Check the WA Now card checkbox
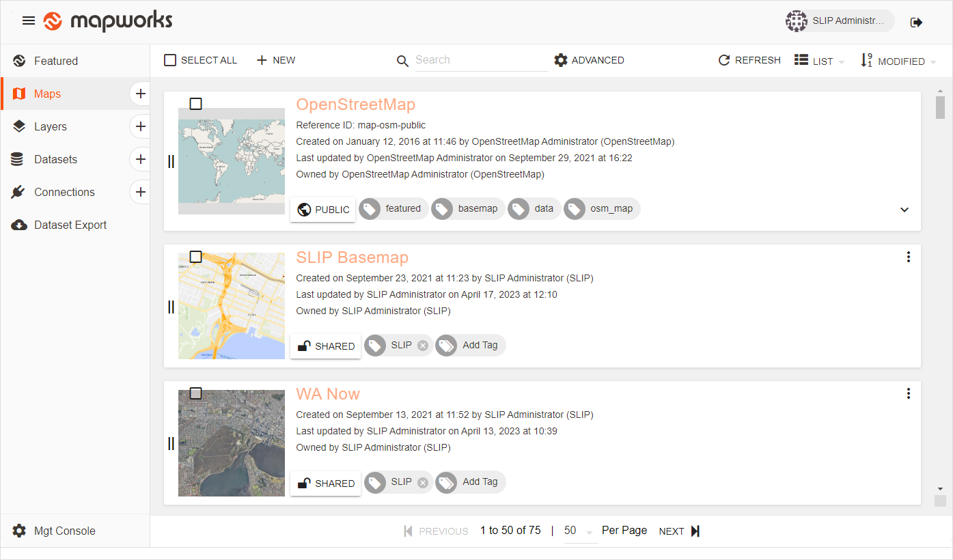The image size is (953, 560). [x=195, y=393]
